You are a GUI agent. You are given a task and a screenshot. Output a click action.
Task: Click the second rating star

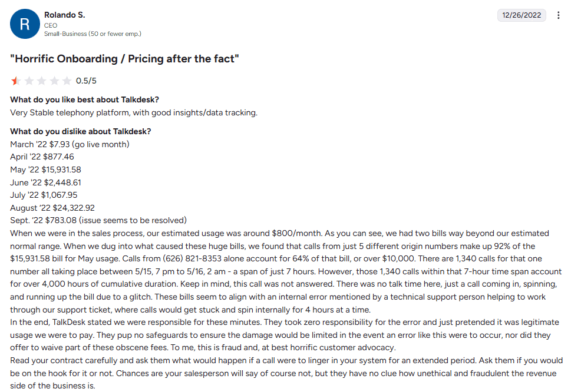pos(28,81)
